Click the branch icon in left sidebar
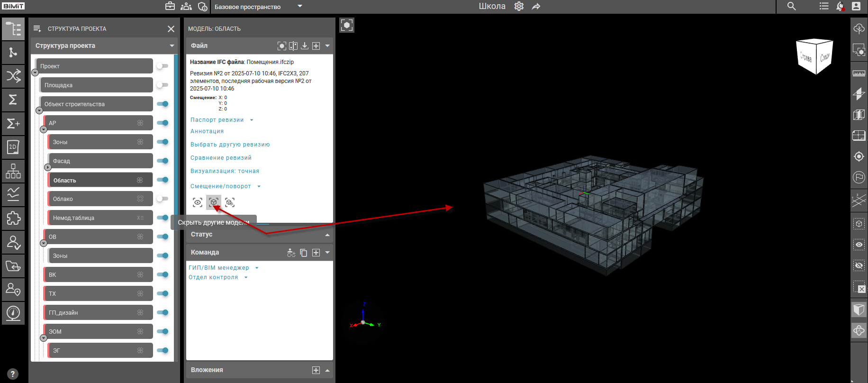 point(13,53)
